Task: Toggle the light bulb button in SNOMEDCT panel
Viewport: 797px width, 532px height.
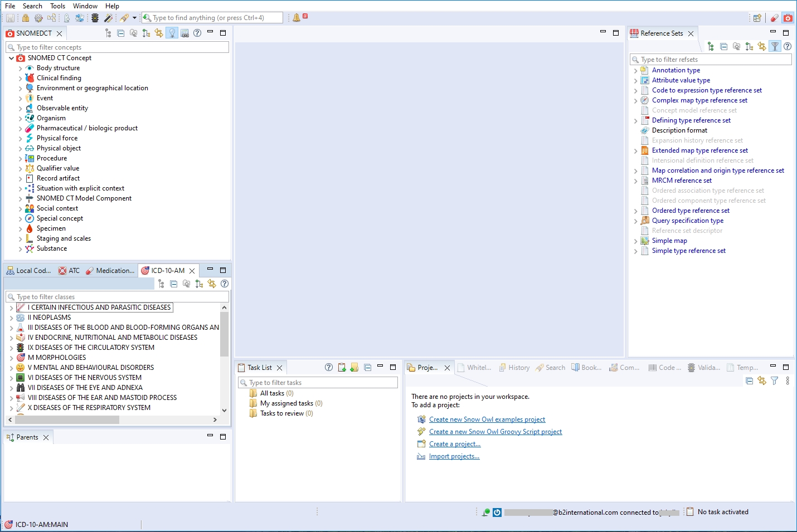Action: tap(172, 33)
